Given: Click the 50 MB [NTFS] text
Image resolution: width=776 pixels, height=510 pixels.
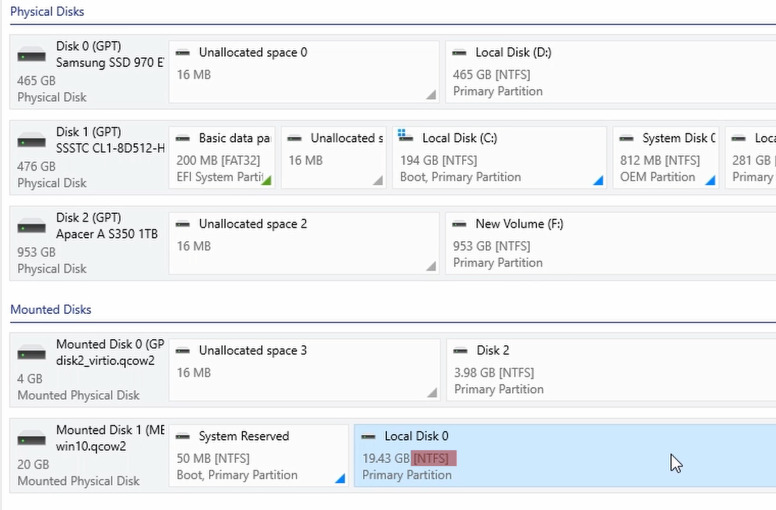Looking at the screenshot, I should click(213, 459).
